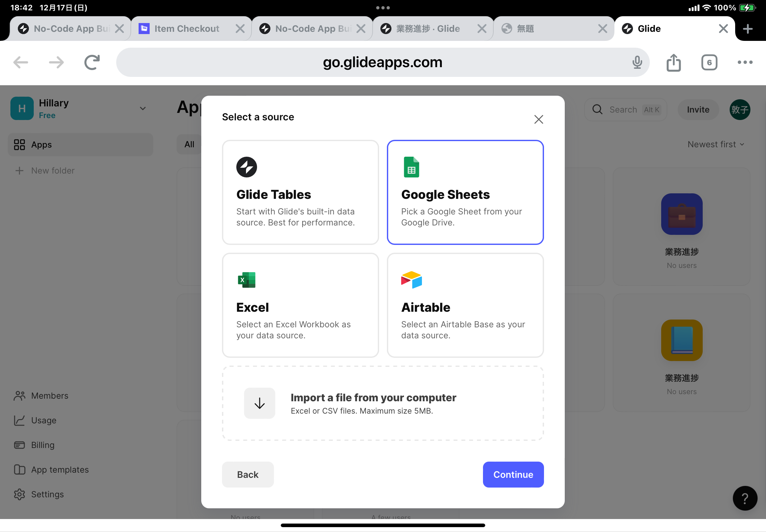
Task: Tap the microphone icon in address bar
Action: (636, 62)
